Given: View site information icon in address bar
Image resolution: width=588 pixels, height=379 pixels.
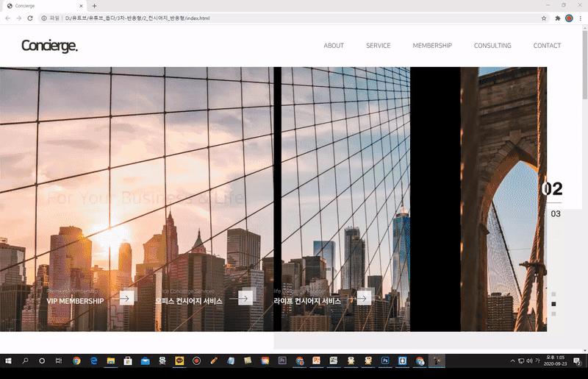Looking at the screenshot, I should [44, 18].
